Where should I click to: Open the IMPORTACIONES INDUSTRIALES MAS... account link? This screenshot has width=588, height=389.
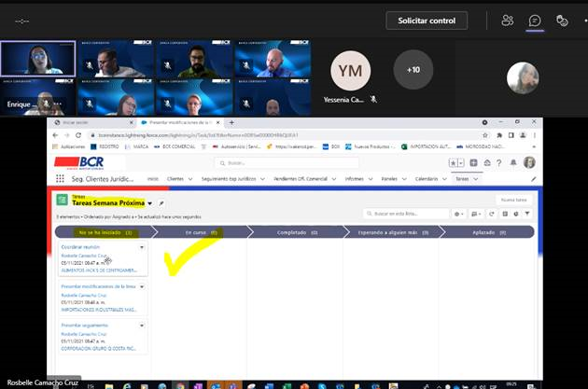[99, 310]
